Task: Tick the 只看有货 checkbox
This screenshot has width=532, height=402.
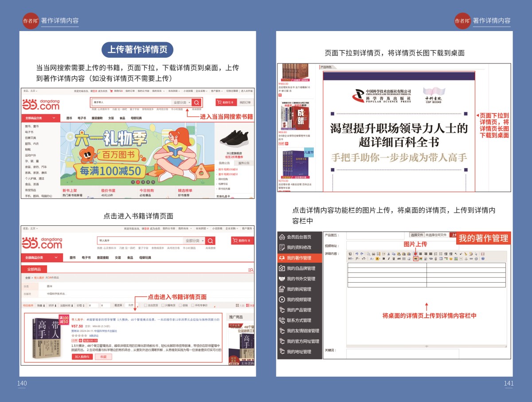Action: pos(163,305)
